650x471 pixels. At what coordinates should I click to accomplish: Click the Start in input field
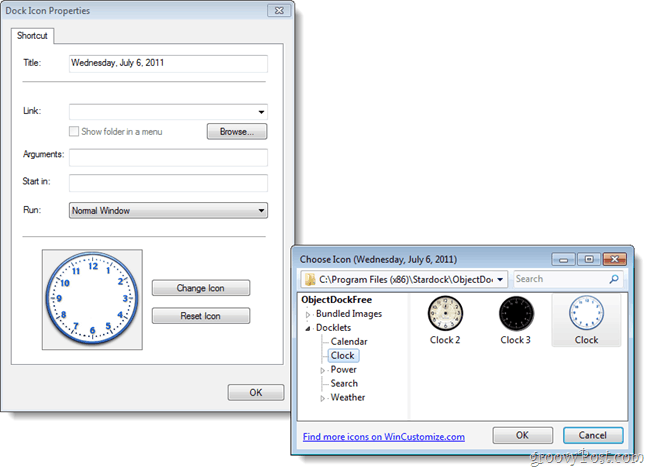coord(168,183)
